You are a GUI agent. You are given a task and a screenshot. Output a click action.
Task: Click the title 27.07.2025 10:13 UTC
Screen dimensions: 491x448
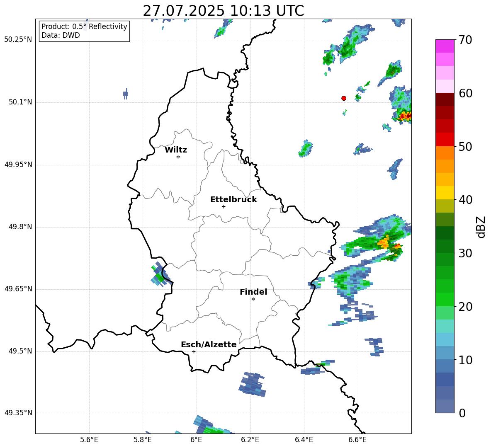point(224,11)
